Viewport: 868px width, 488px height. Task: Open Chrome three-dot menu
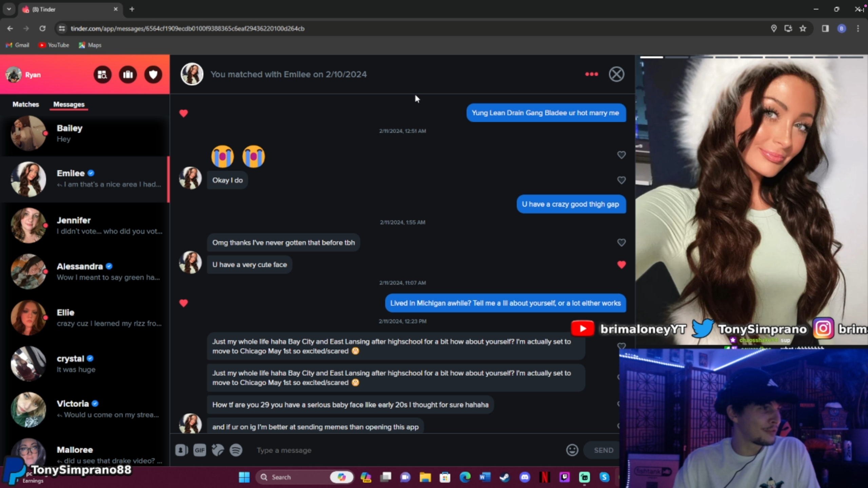858,28
